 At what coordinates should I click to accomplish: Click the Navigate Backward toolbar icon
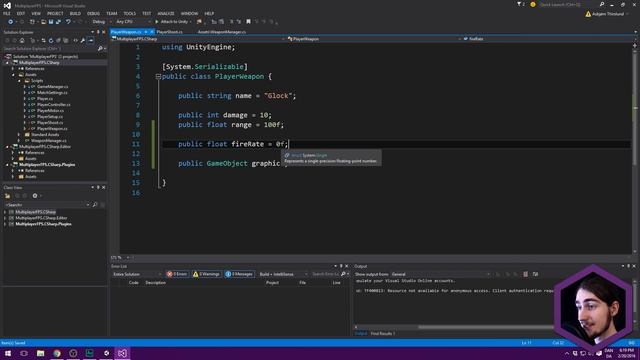click(11, 22)
